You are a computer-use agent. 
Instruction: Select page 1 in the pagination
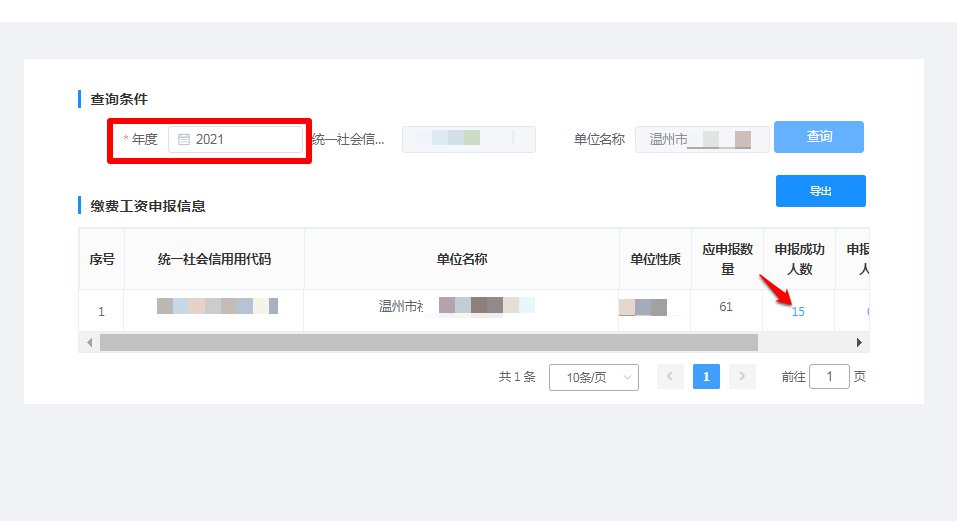click(x=706, y=377)
